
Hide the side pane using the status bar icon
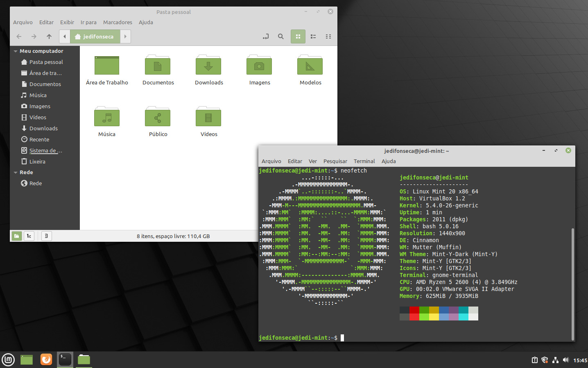pos(46,236)
